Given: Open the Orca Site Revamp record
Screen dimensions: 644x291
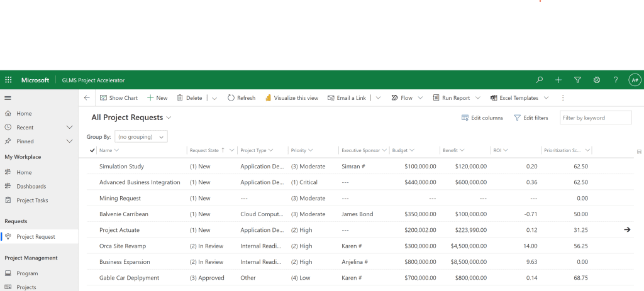Looking at the screenshot, I should pyautogui.click(x=123, y=246).
